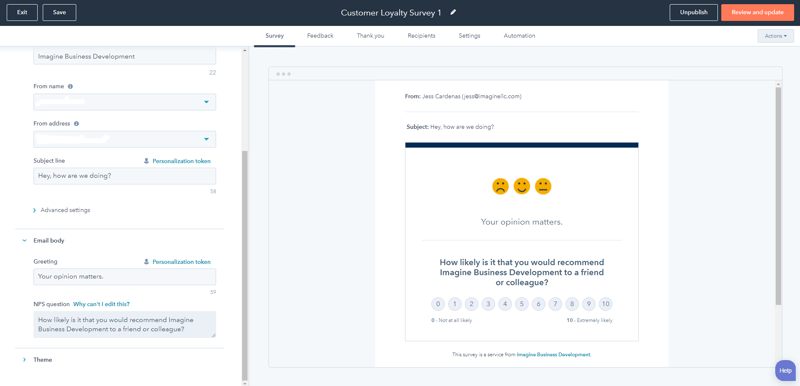Viewport: 800px width, 386px height.
Task: Switch to the Survey tab
Action: click(274, 36)
